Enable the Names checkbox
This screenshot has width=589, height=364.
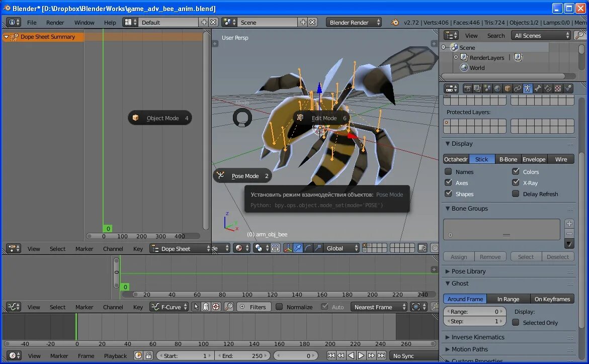pyautogui.click(x=448, y=172)
